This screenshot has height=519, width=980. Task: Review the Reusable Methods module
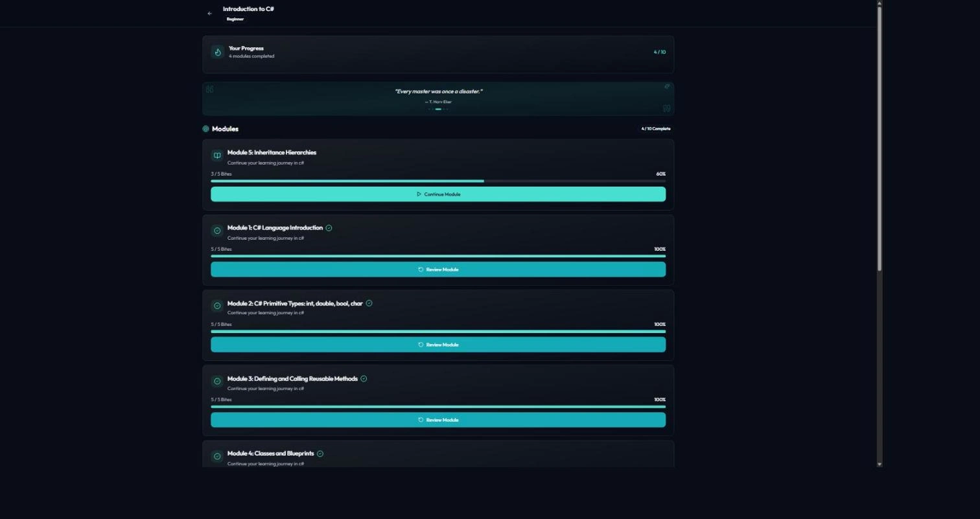[438, 420]
